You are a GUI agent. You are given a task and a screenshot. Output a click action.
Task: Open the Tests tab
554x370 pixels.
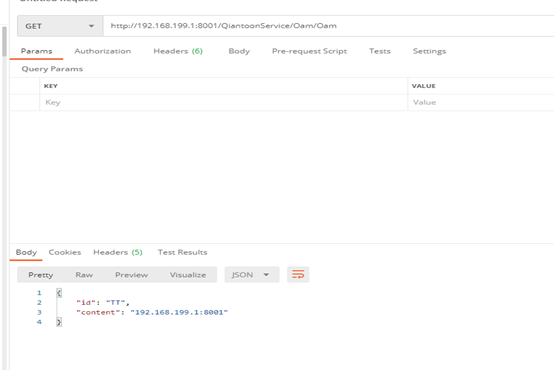tap(380, 51)
